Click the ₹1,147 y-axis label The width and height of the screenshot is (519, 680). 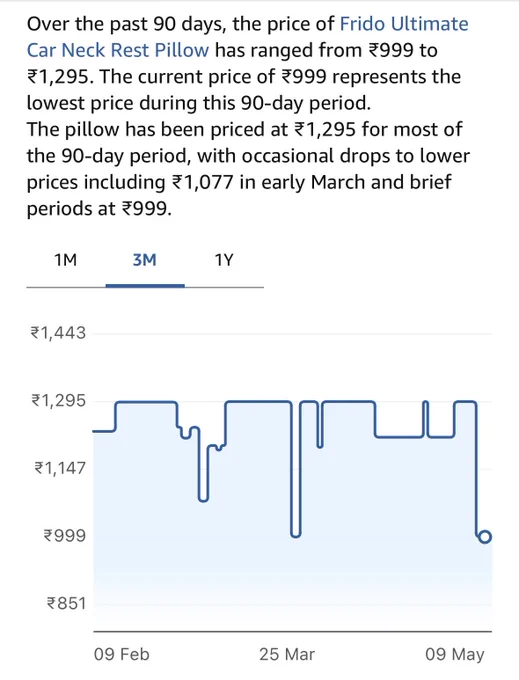tap(60, 468)
